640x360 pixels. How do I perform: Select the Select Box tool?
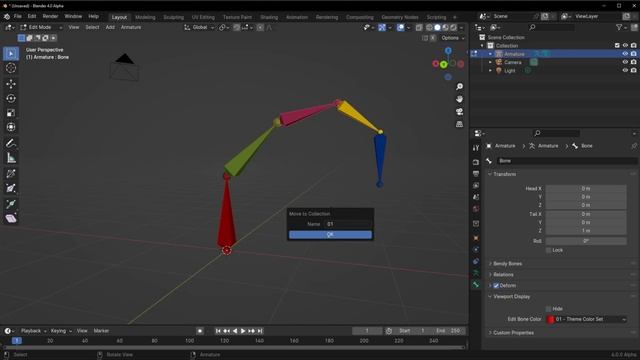pyautogui.click(x=11, y=53)
